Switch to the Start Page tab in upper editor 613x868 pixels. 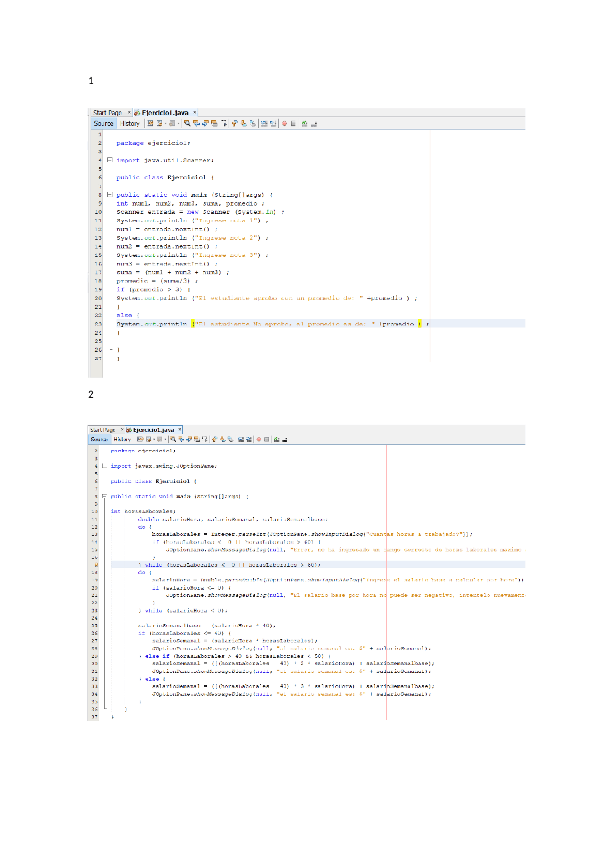[107, 113]
